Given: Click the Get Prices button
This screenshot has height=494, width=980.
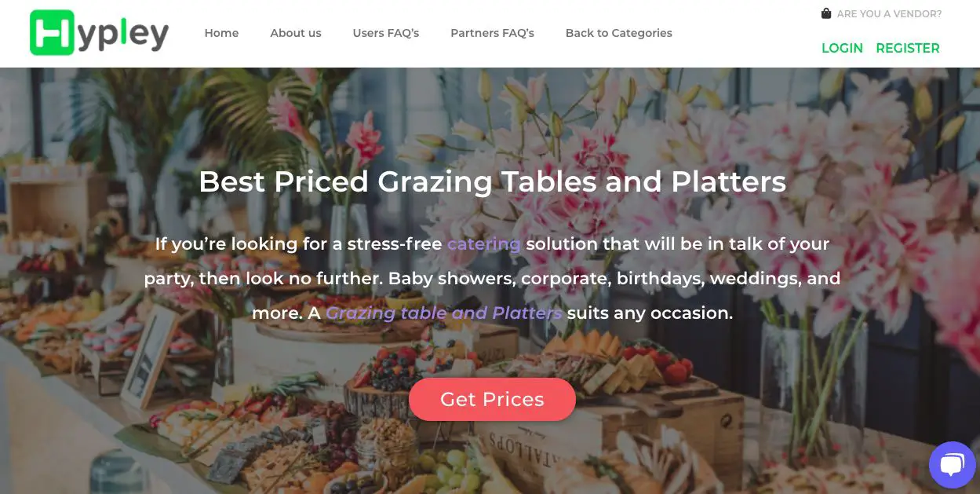Looking at the screenshot, I should point(492,399).
